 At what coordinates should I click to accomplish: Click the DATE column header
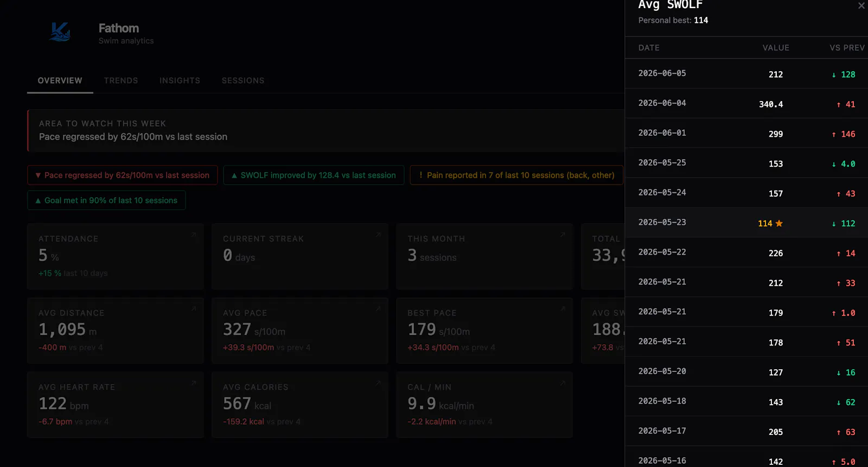click(649, 48)
